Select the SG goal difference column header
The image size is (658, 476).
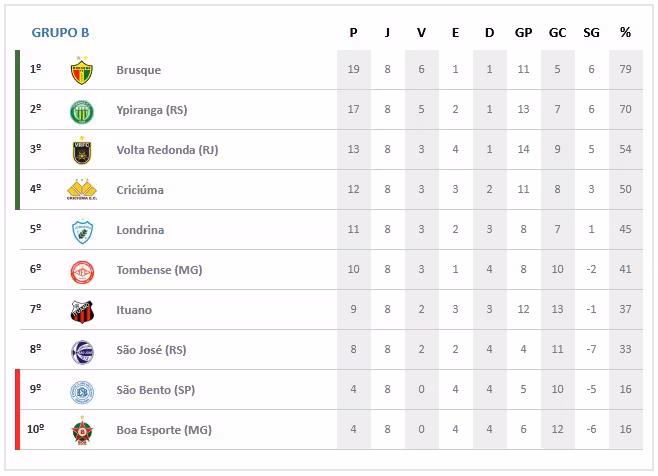point(591,33)
